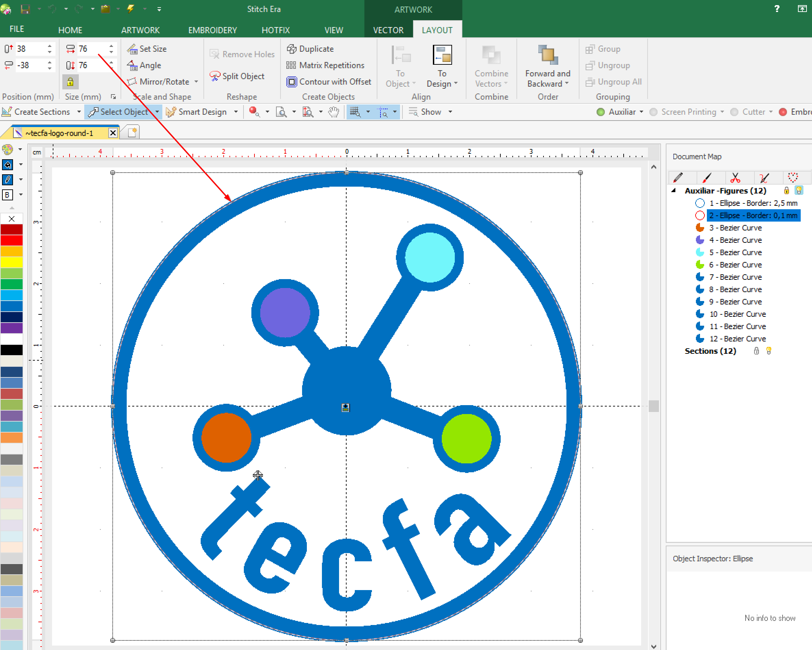Click the scissors icon in Document Map
Image resolution: width=812 pixels, height=650 pixels.
(735, 177)
